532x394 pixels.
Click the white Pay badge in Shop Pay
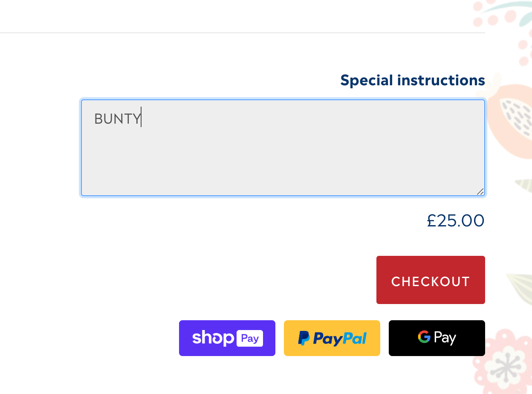[250, 339]
